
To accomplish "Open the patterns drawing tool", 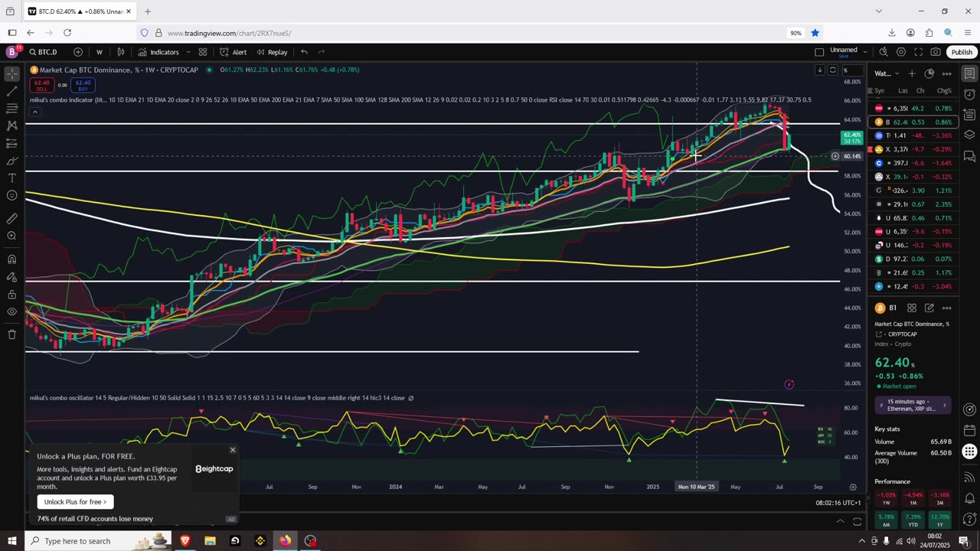I will (11, 126).
